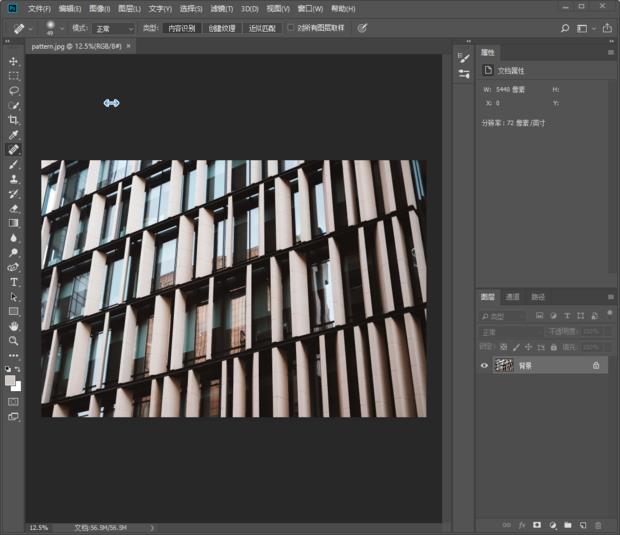
Task: Activate the Hand tool
Action: [x=14, y=326]
